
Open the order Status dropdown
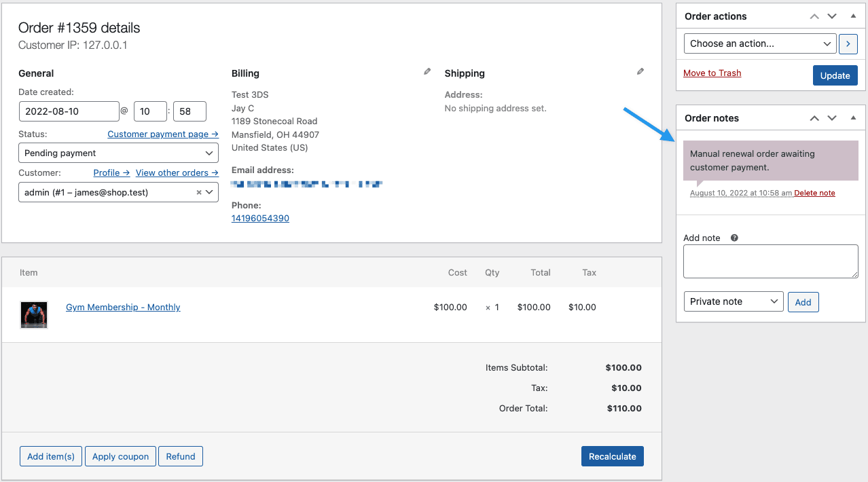[118, 152]
